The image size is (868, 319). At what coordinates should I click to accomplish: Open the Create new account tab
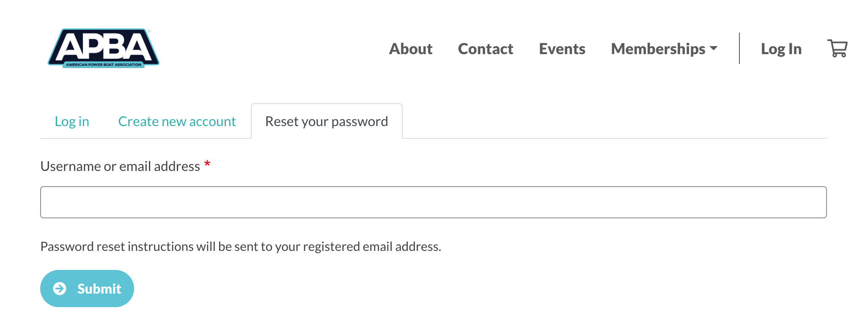[177, 121]
